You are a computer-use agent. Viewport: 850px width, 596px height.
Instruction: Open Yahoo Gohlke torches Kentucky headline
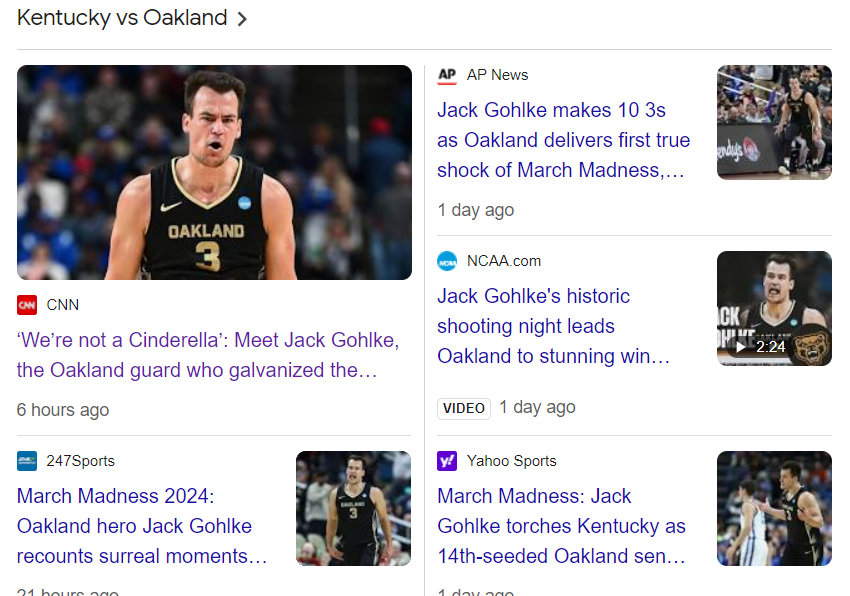pyautogui.click(x=561, y=526)
